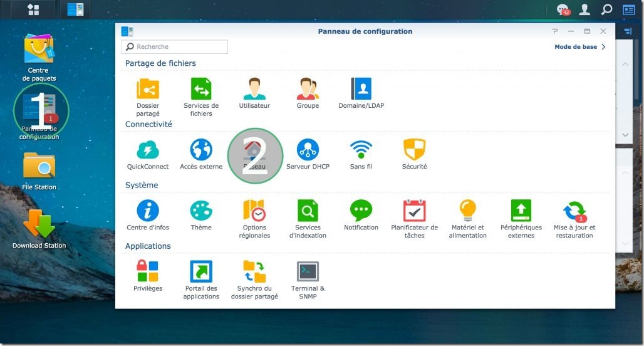This screenshot has height=346, width=644.
Task: Open Matériel et alimentation
Action: [x=468, y=219]
